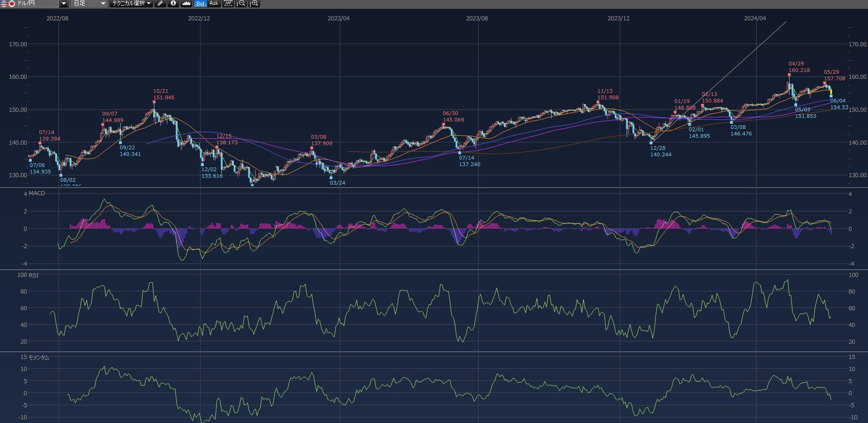Select the 06/04 154.53 latest price marker
This screenshot has height=423, width=868.
(x=831, y=96)
